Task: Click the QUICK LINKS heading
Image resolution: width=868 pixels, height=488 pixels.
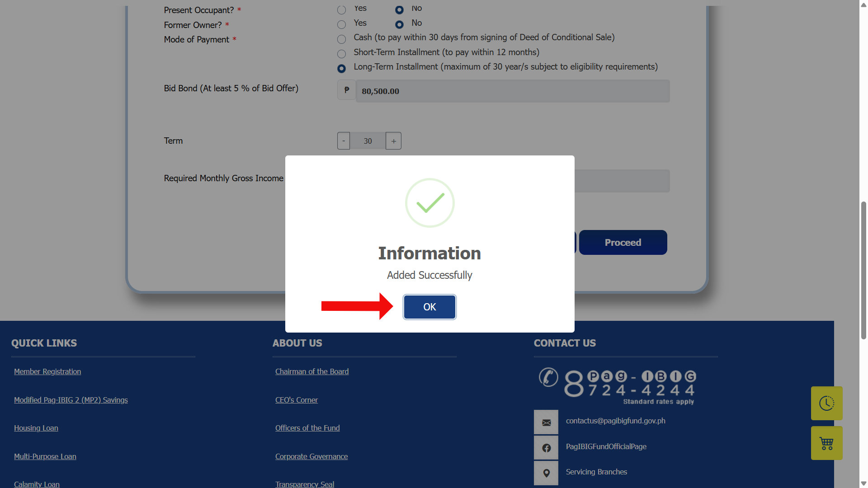Action: coord(44,343)
